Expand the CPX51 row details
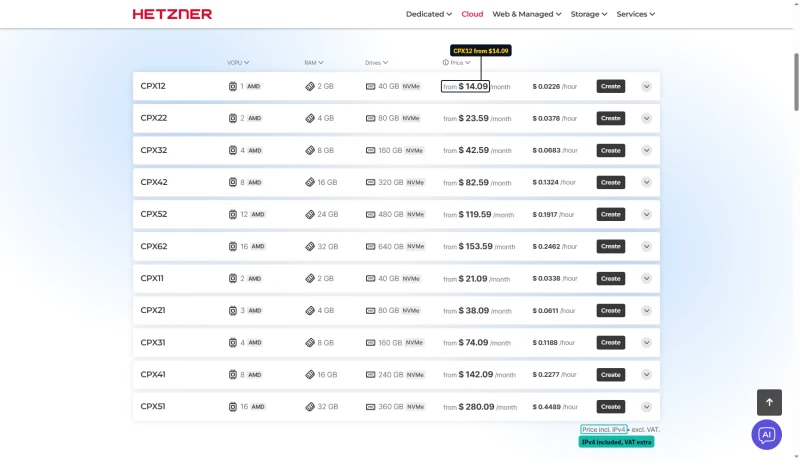The width and height of the screenshot is (800, 461). coord(646,406)
